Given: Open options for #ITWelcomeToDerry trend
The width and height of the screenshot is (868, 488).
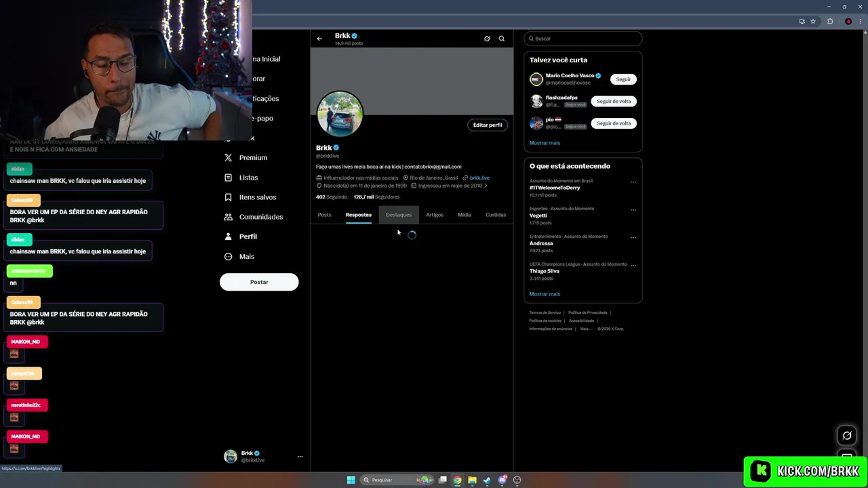Looking at the screenshot, I should [633, 182].
